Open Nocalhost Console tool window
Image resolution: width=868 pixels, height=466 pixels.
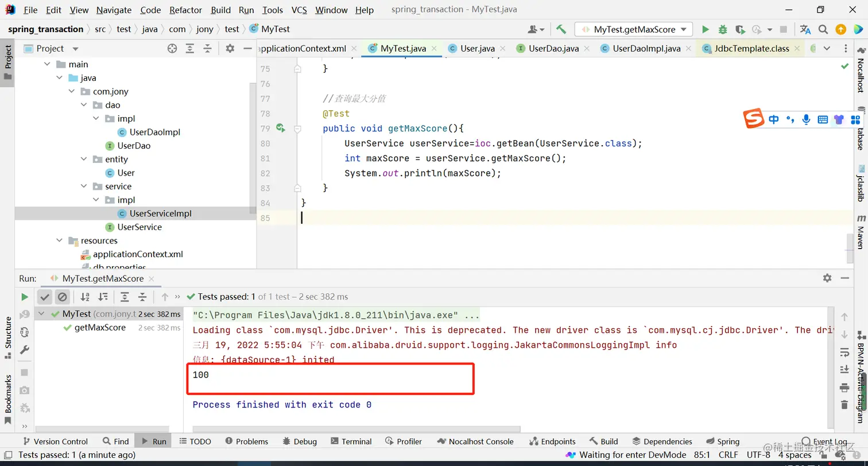pos(475,441)
